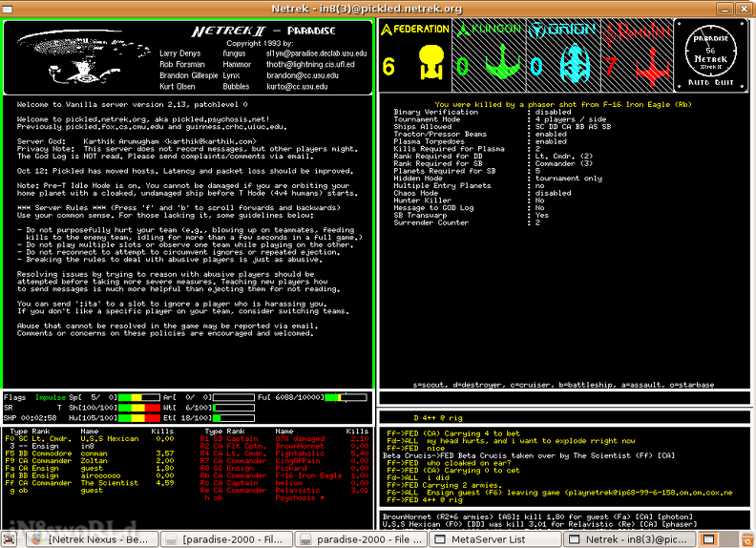Click message 'Beta Crucis taken over'

[529, 455]
